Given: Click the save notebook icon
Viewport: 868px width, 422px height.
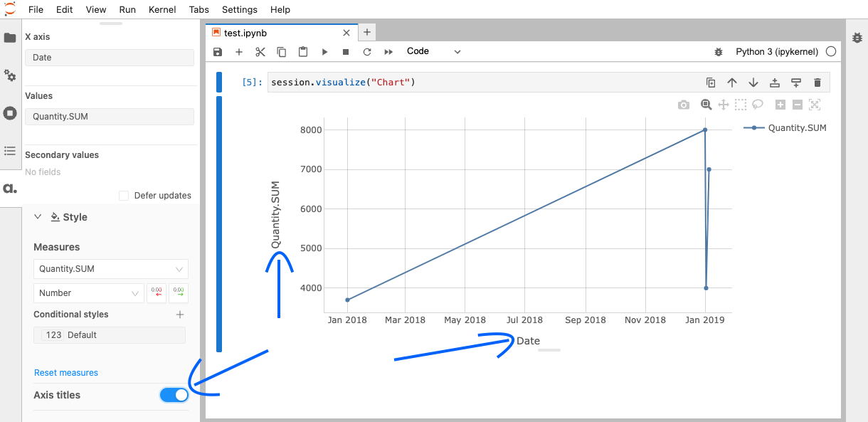Looking at the screenshot, I should tap(218, 52).
